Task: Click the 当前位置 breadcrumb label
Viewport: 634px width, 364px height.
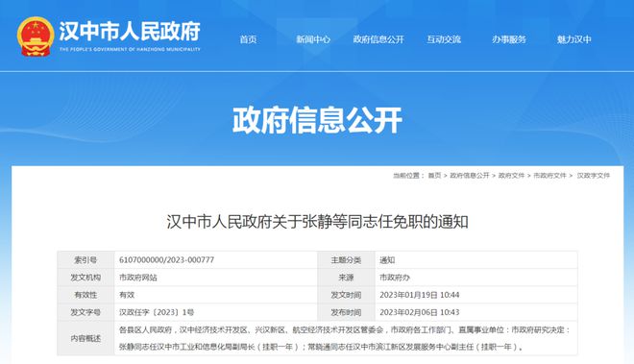Action: [x=408, y=175]
